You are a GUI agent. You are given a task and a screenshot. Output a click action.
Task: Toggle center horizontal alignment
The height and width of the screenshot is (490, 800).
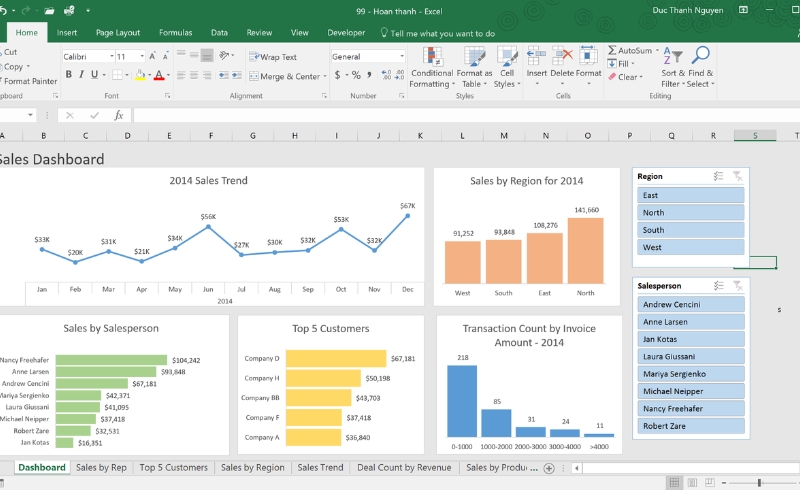(194, 76)
